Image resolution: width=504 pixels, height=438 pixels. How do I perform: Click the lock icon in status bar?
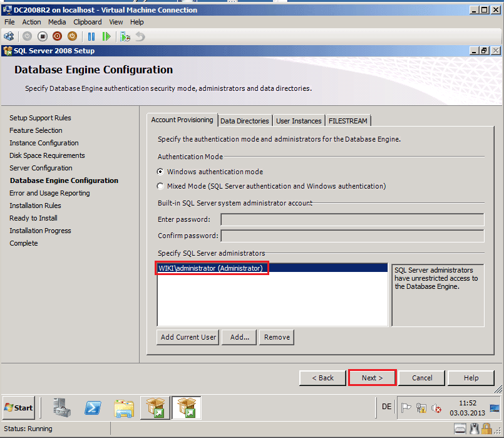[x=486, y=429]
